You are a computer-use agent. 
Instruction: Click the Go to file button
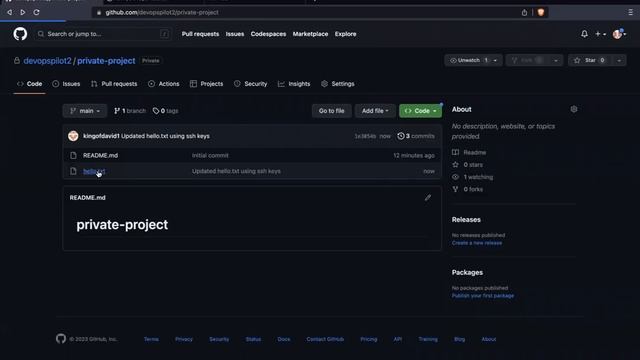tap(331, 111)
